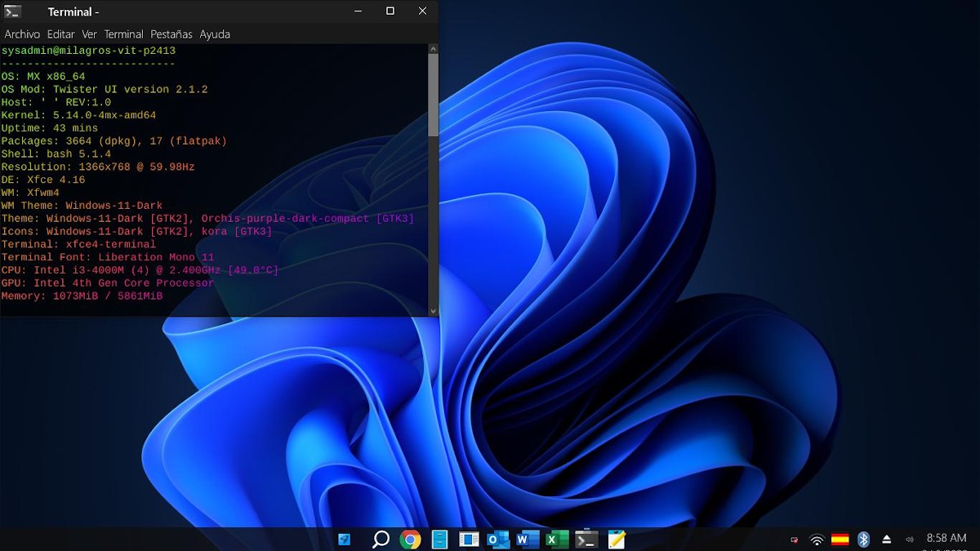Click the magnifier search icon in taskbar
The image size is (980, 551).
pyautogui.click(x=381, y=539)
